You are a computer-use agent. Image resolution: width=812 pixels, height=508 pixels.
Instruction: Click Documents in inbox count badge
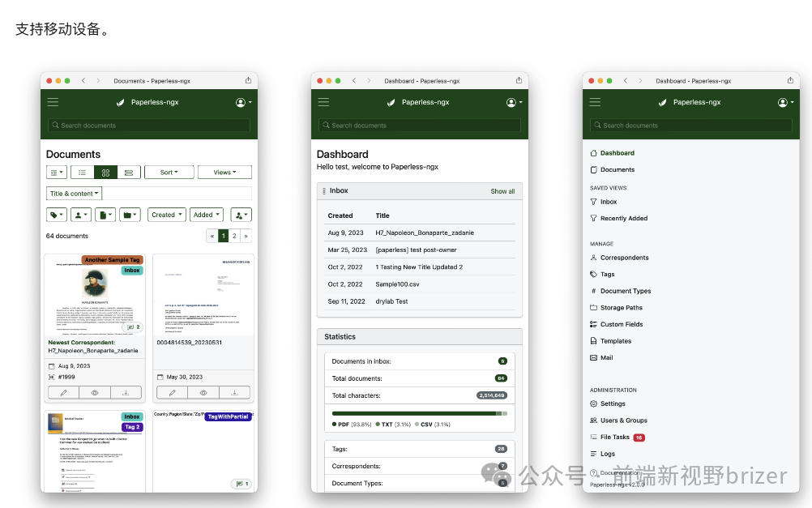pos(502,361)
